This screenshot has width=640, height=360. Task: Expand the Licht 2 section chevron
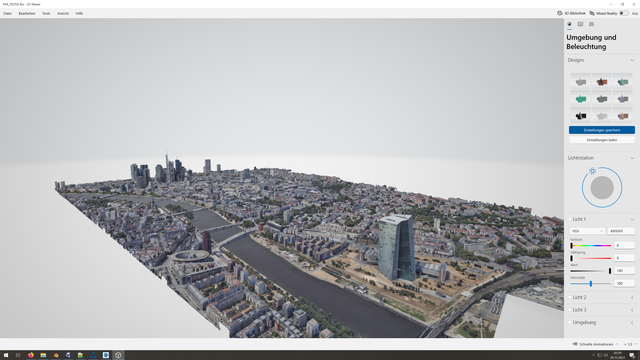632,298
